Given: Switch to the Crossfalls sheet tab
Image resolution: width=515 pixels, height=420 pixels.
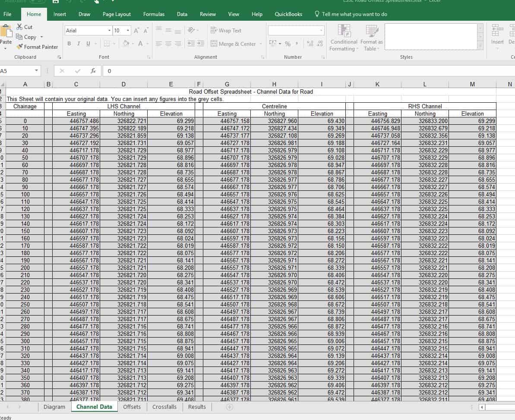Looking at the screenshot, I should coord(164,407).
